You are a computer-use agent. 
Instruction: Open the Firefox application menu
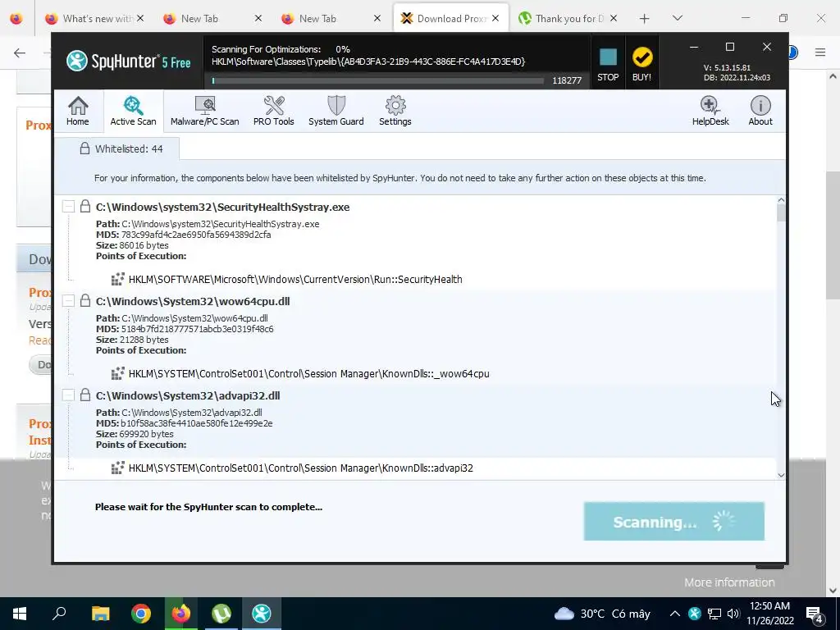[x=820, y=52]
